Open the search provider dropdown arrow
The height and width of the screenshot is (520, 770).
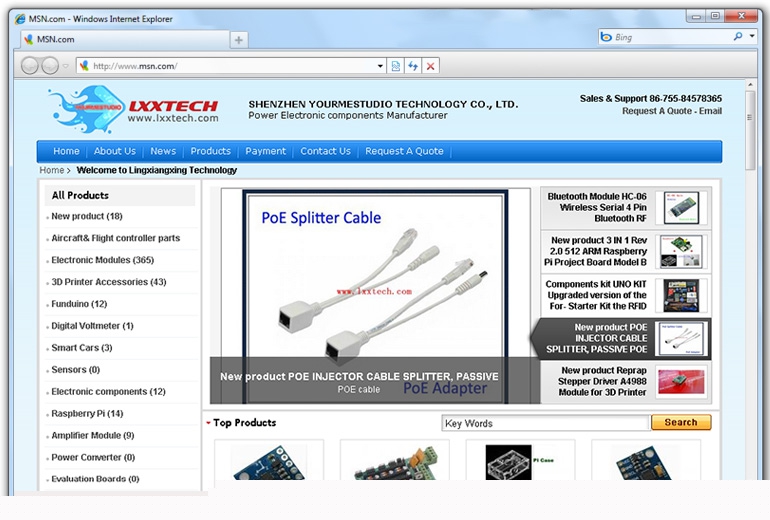[x=752, y=36]
